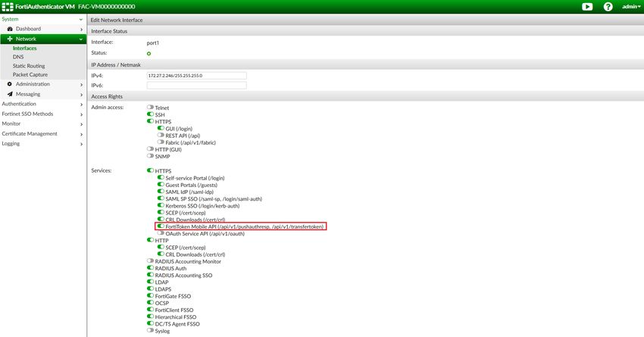Toggle OCSP service
The height and width of the screenshot is (337, 644).
pos(150,302)
